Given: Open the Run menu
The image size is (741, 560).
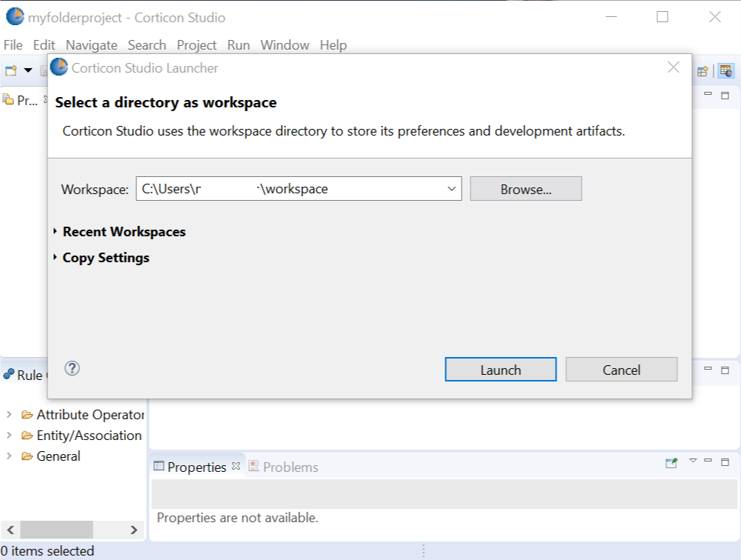Looking at the screenshot, I should click(239, 45).
